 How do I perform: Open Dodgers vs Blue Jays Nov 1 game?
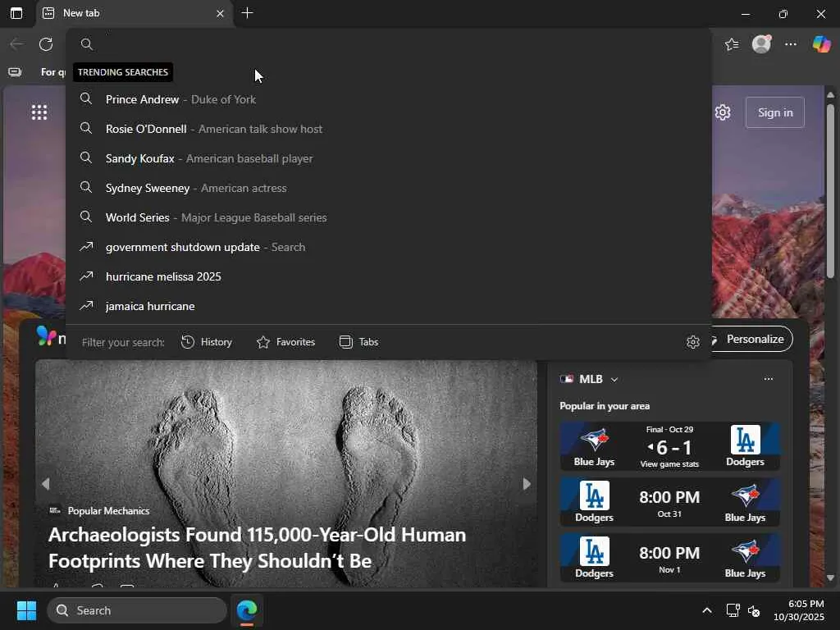[x=669, y=558]
